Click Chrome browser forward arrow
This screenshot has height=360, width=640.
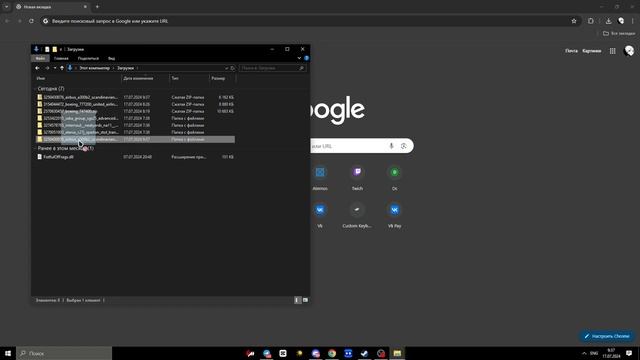(19, 21)
